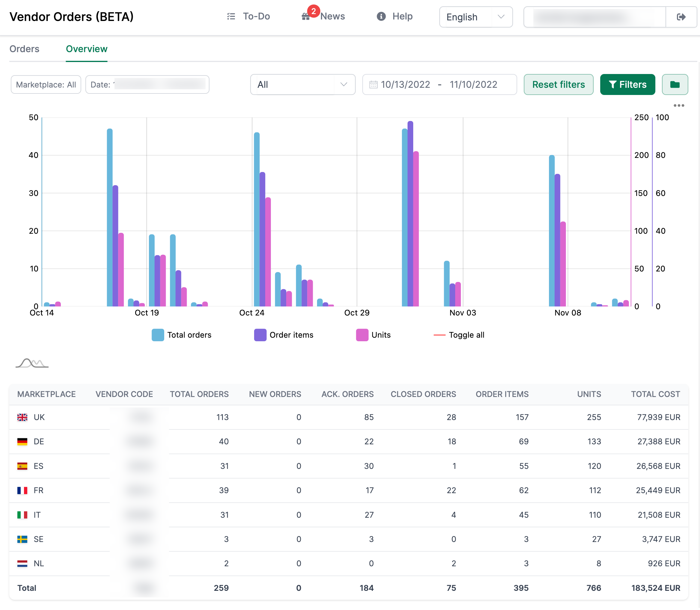This screenshot has width=700, height=610.
Task: Click the NL flag icon
Action: 22,564
